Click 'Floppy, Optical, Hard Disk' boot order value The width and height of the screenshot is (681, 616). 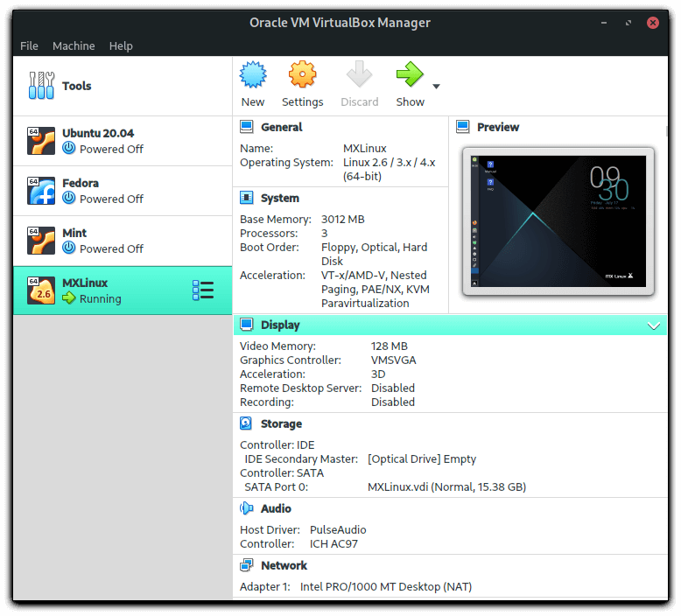(x=374, y=254)
